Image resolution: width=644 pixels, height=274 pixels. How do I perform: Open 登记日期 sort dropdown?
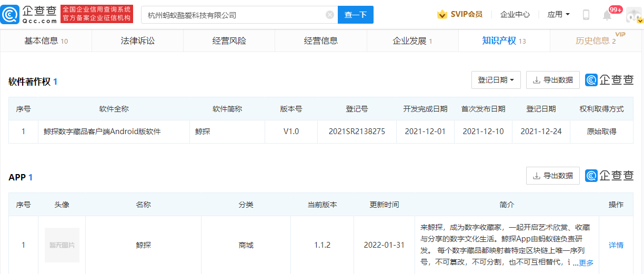click(x=496, y=80)
